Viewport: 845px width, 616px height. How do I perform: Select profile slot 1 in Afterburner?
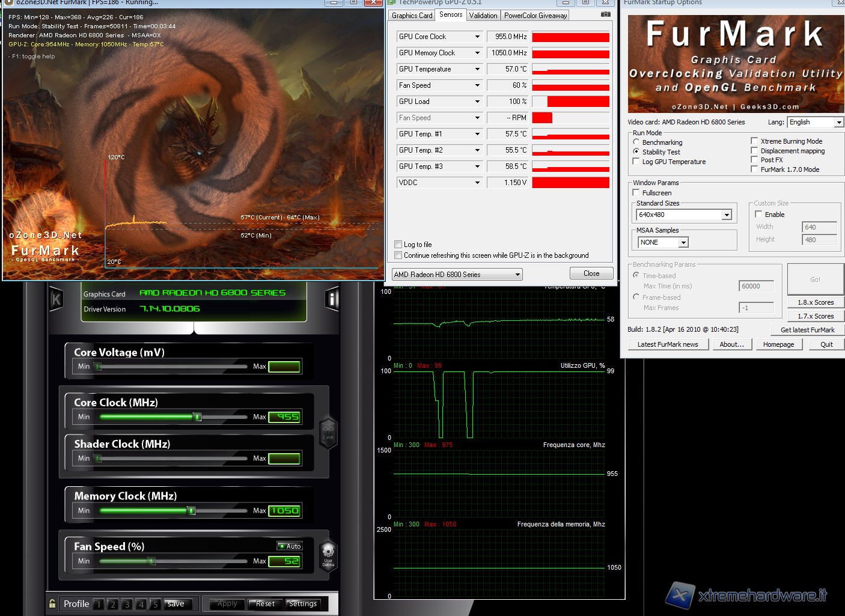[99, 604]
